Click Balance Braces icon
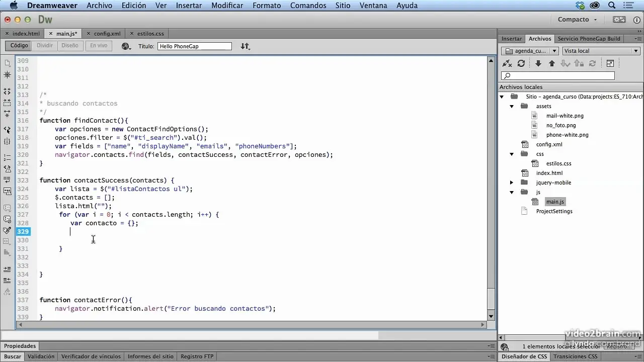Image resolution: width=644 pixels, height=362 pixels. [7, 142]
